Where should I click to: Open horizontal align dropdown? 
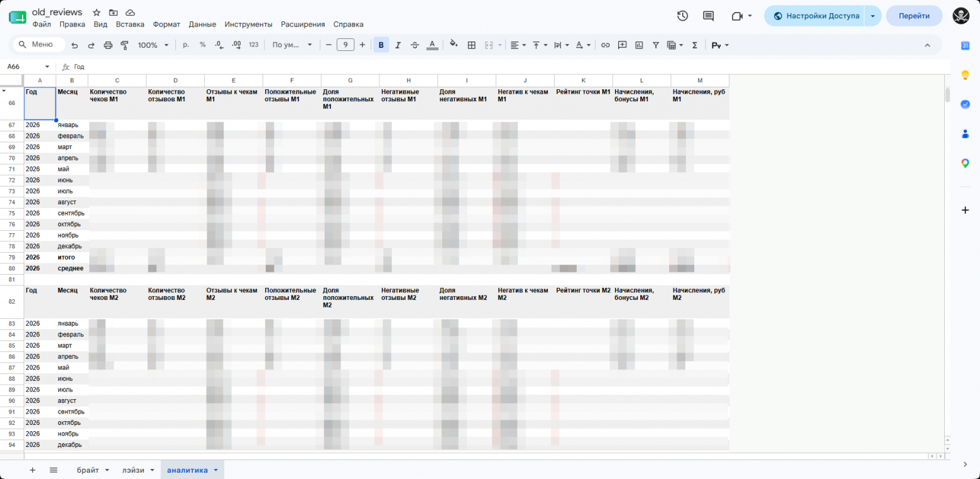518,45
